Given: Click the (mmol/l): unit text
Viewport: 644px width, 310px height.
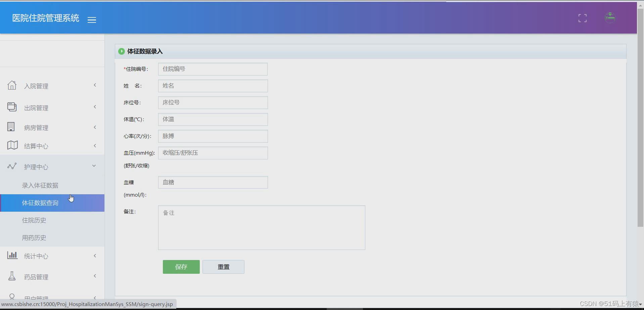Looking at the screenshot, I should tap(135, 195).
